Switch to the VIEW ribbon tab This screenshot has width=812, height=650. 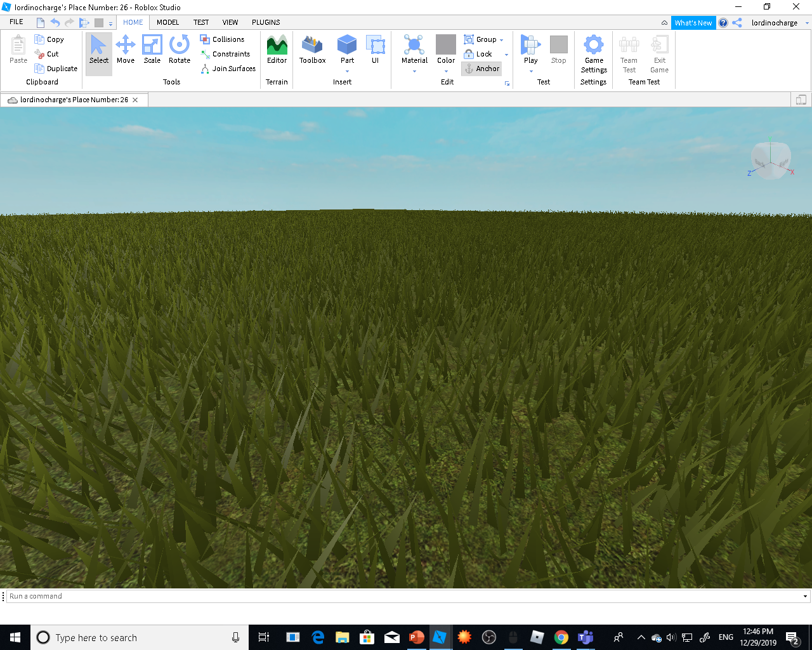point(230,22)
